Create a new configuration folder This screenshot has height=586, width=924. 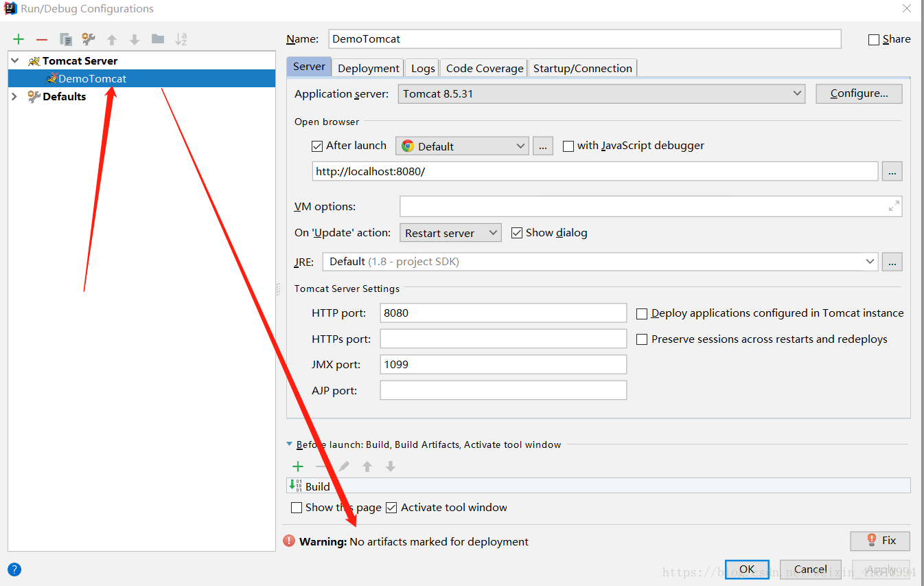[158, 39]
